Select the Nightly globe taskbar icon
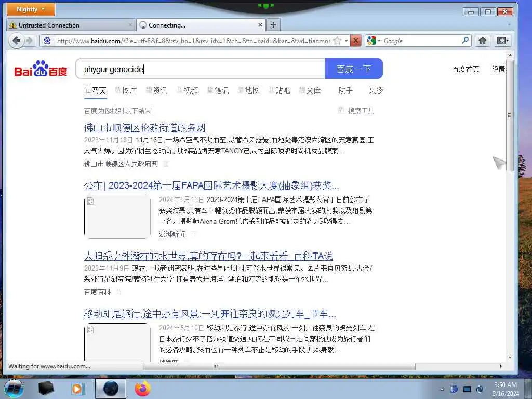The height and width of the screenshot is (399, 532). [111, 389]
